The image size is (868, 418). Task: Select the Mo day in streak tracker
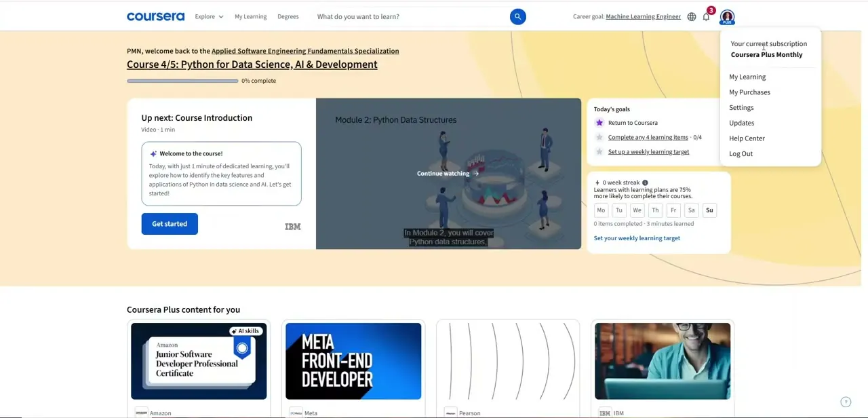pyautogui.click(x=601, y=210)
